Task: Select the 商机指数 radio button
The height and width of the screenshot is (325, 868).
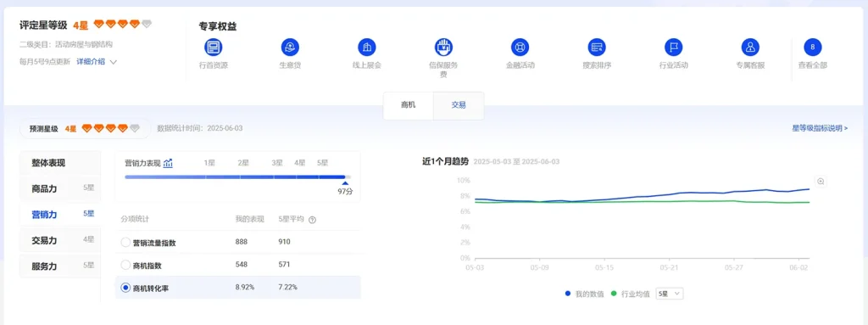Action: coord(125,265)
